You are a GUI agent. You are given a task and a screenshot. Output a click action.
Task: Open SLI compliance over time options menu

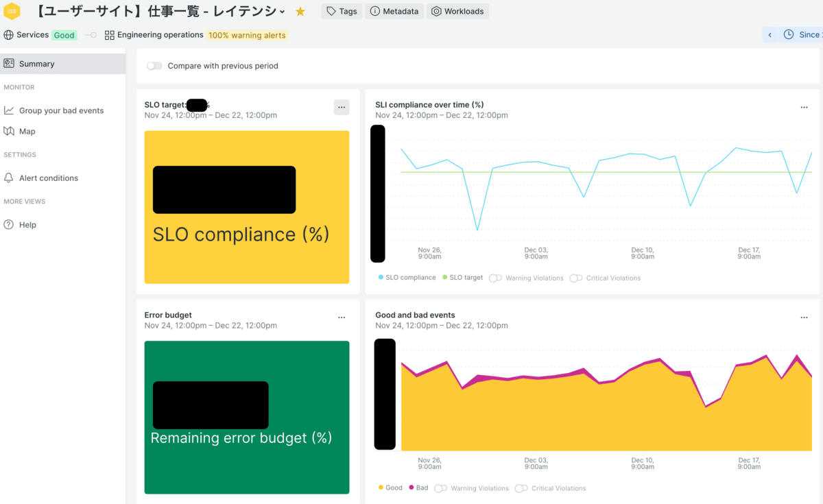coord(804,107)
